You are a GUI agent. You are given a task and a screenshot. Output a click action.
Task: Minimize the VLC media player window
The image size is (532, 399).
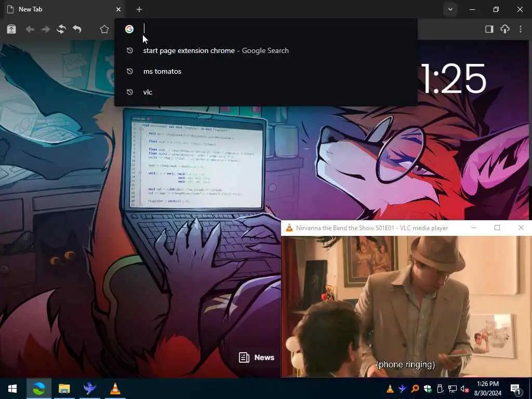point(474,228)
